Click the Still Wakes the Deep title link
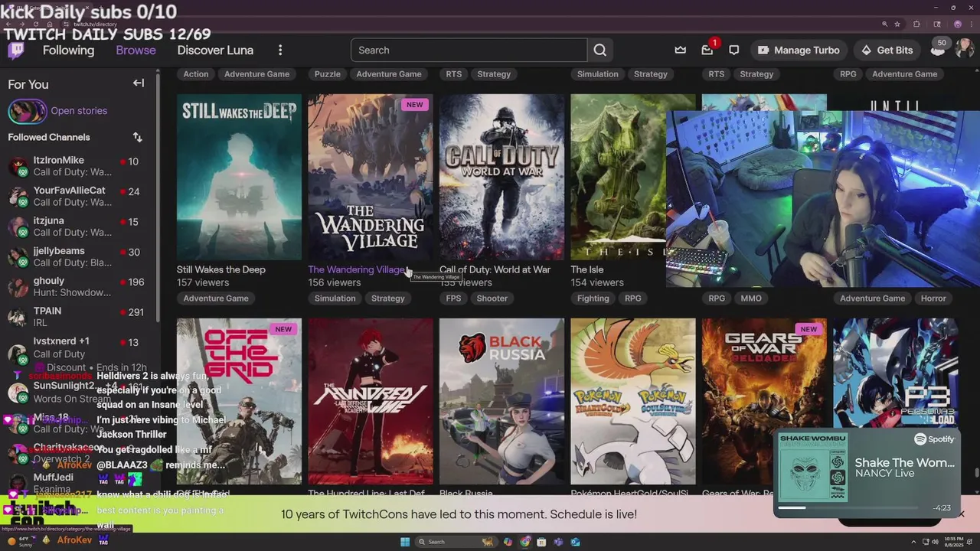 click(x=221, y=269)
